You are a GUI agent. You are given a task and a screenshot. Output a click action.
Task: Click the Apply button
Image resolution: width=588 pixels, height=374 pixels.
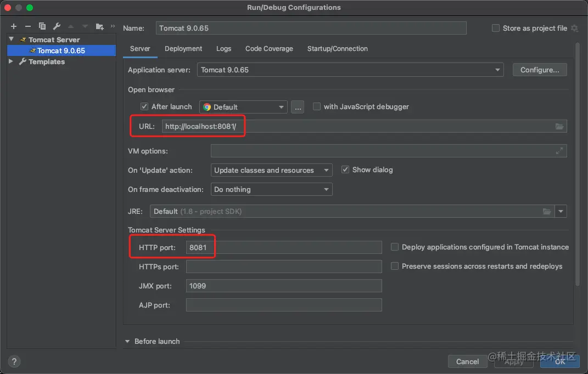pos(514,361)
